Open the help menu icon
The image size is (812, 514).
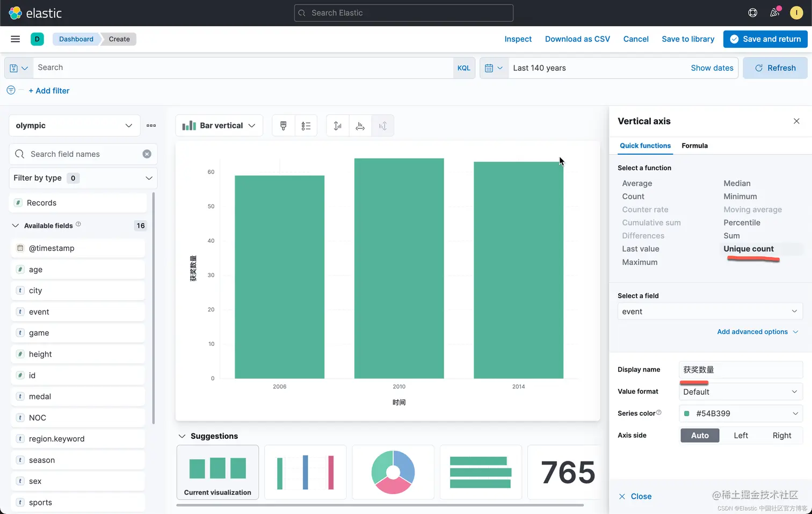click(x=753, y=13)
